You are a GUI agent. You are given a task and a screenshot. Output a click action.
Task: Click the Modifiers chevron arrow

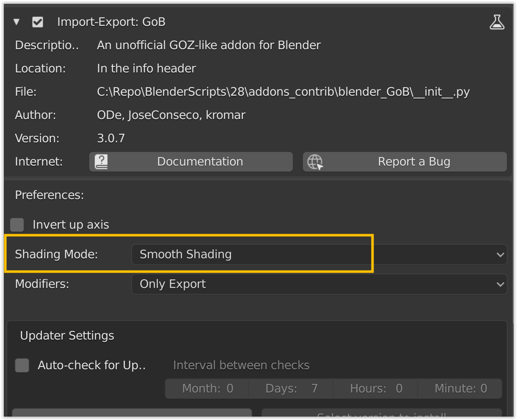tap(500, 284)
